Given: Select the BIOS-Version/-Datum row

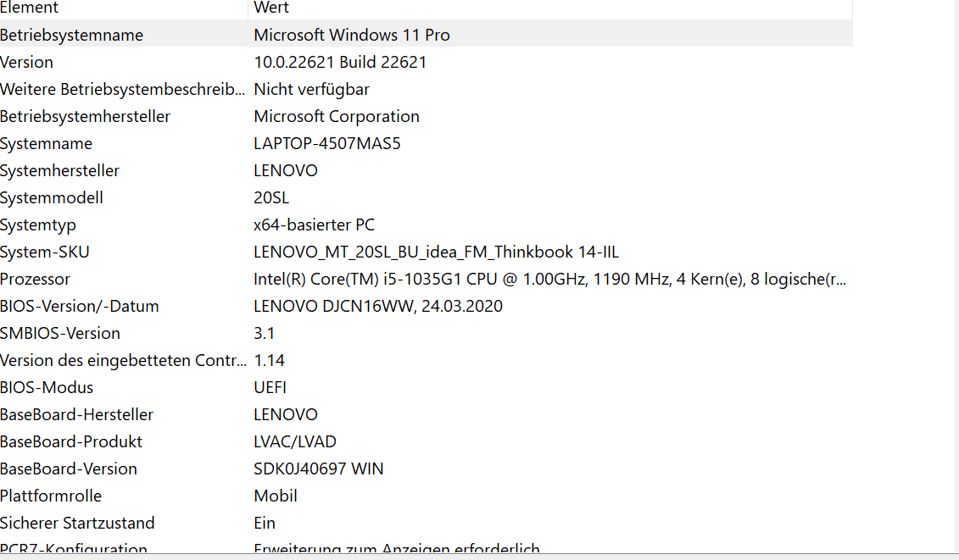Looking at the screenshot, I should 427,306.
